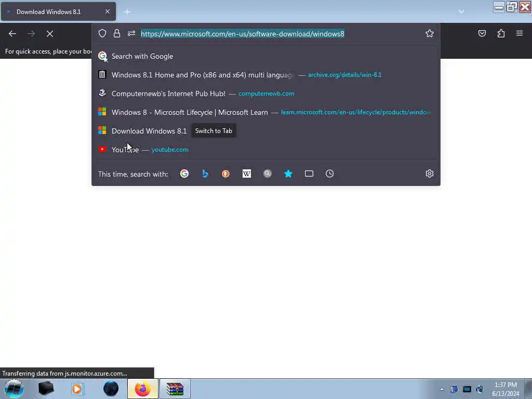Open the Windows Start orb
532x399 pixels.
pos(14,389)
